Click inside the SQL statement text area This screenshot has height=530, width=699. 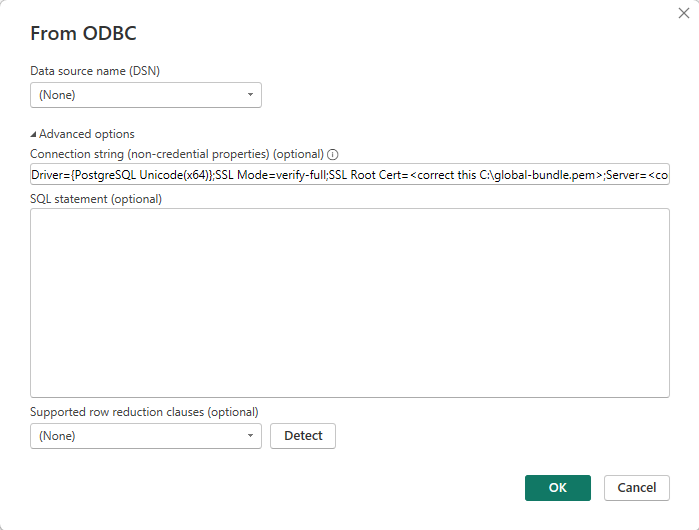click(x=349, y=302)
